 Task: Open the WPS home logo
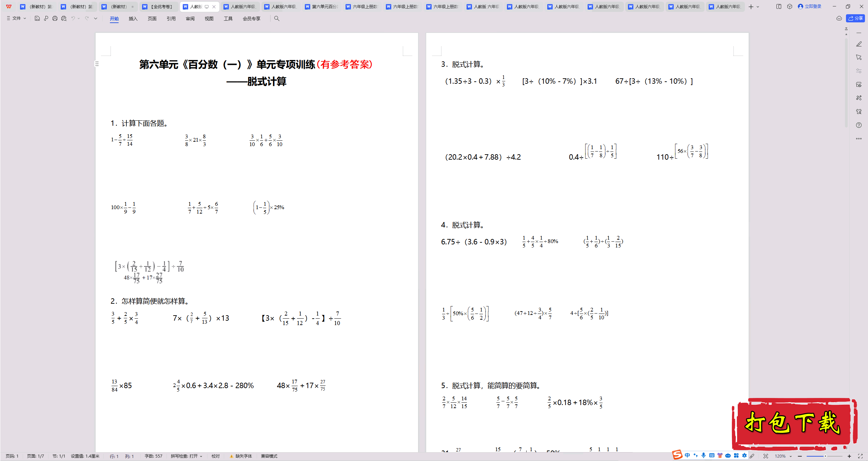tap(9, 6)
